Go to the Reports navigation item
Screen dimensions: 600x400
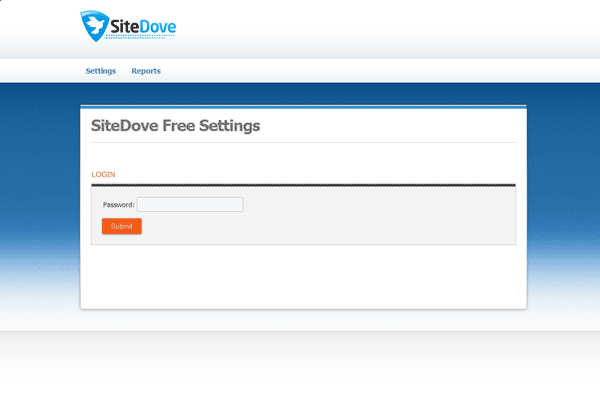tap(146, 71)
